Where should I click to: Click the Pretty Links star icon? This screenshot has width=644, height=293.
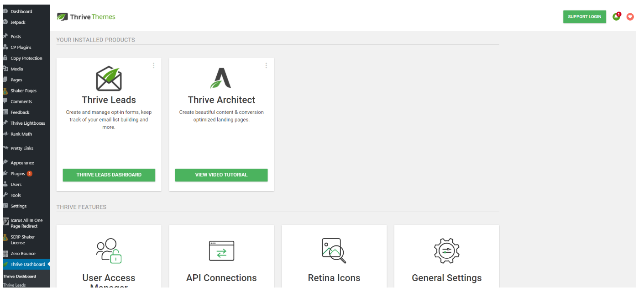pyautogui.click(x=5, y=148)
